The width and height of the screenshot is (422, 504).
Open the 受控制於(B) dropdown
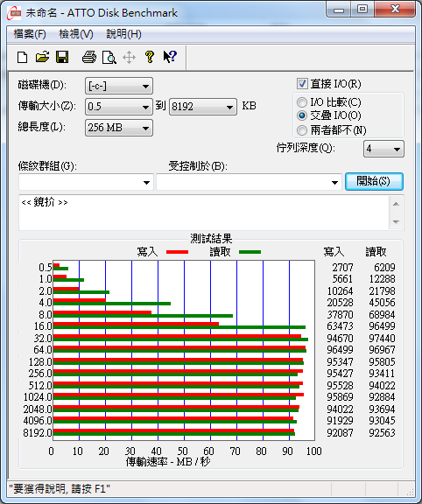[249, 182]
